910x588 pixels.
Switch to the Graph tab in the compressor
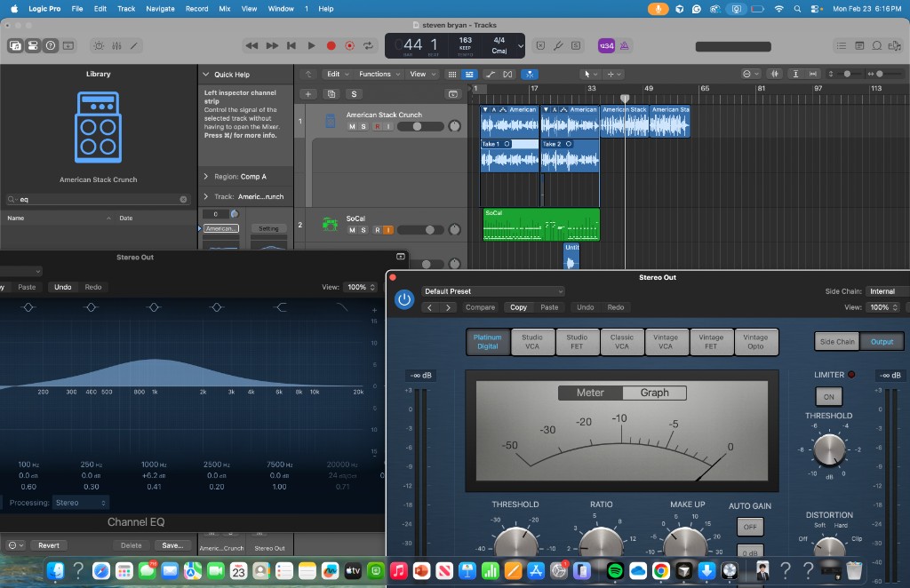(655, 392)
